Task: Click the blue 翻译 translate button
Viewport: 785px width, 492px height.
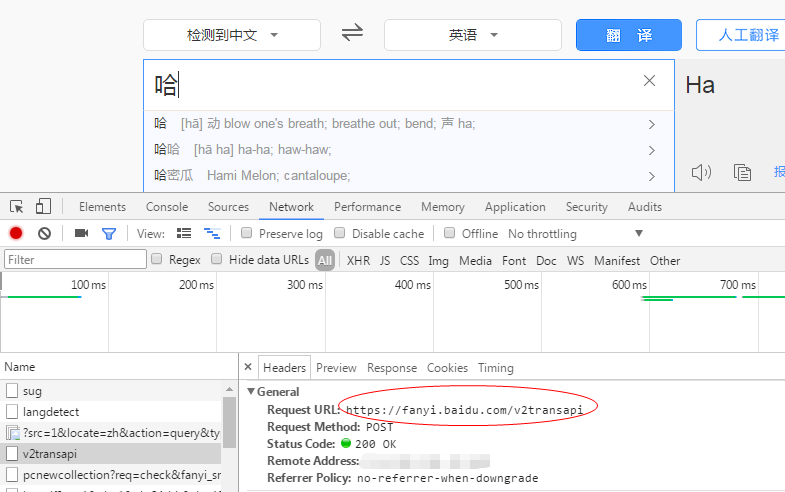Action: point(629,35)
